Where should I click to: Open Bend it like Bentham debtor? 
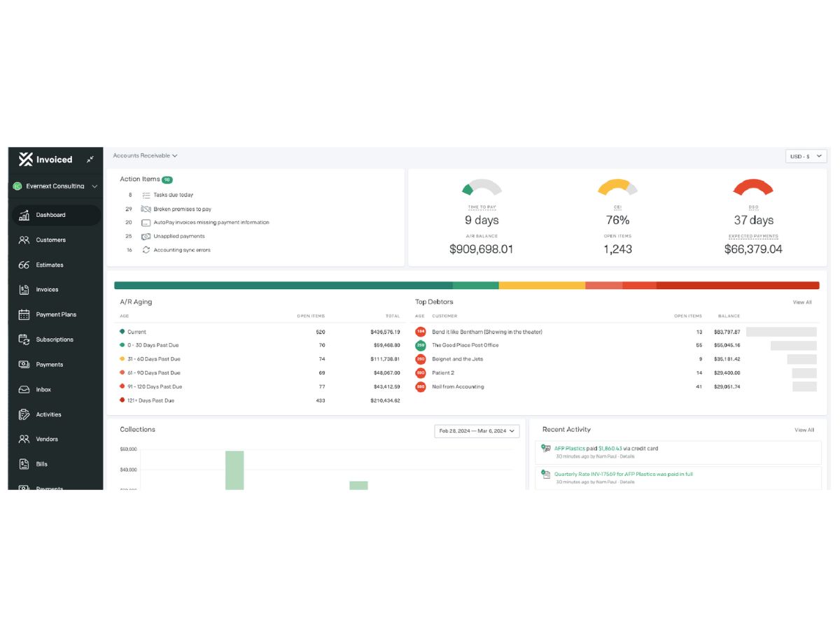coord(487,332)
